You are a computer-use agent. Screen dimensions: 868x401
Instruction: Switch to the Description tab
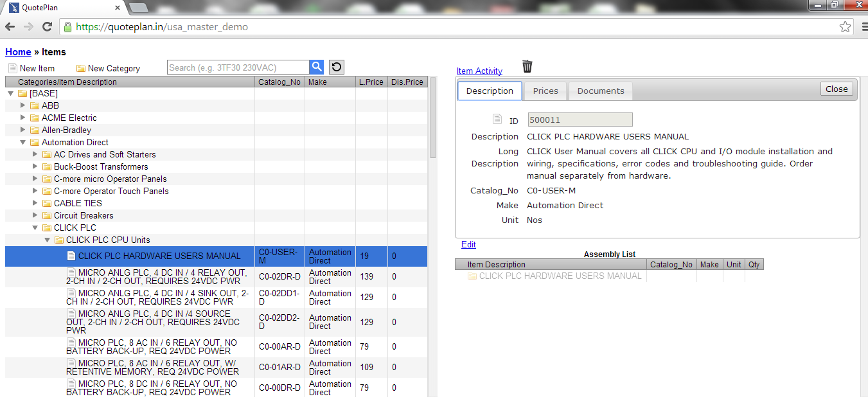click(x=490, y=91)
